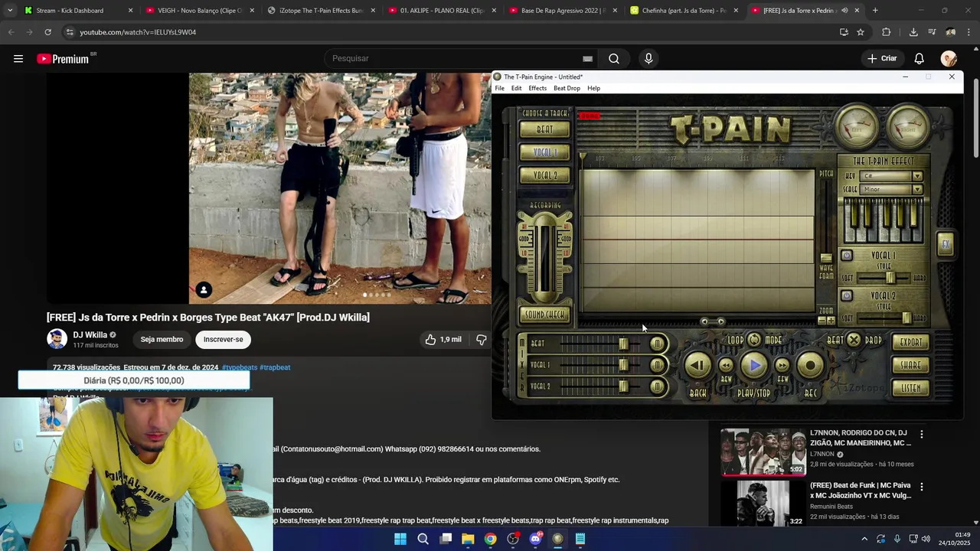Open the Windows taskbar search
This screenshot has height=551, width=980.
click(423, 539)
